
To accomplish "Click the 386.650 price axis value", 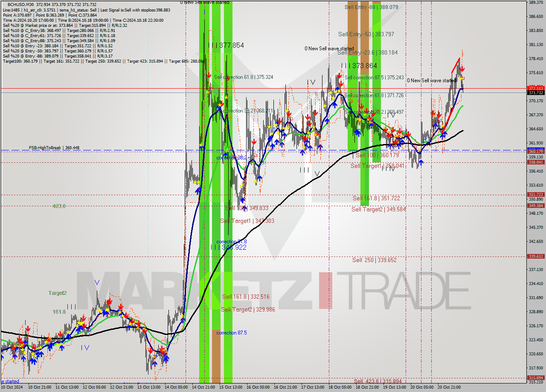I will pos(536,17).
